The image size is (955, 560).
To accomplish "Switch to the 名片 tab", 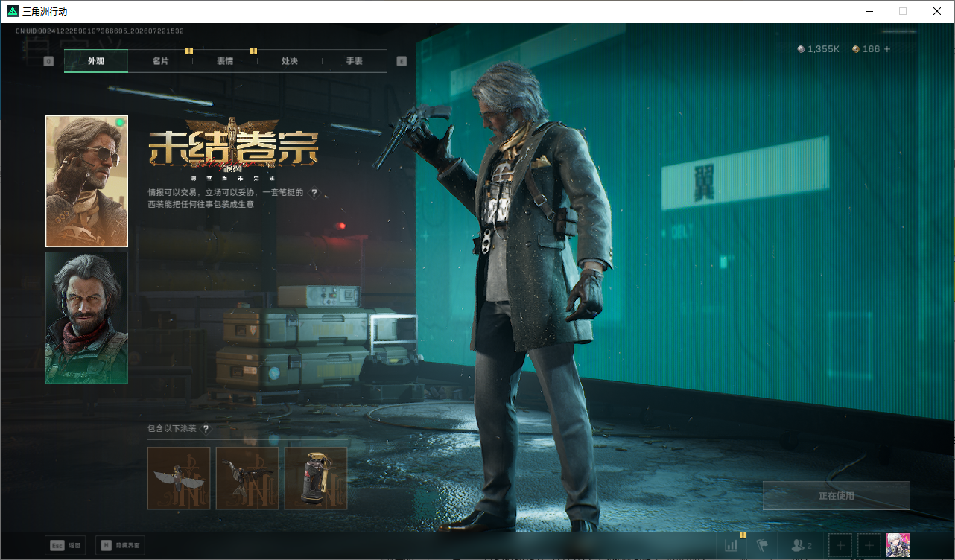I will click(160, 61).
